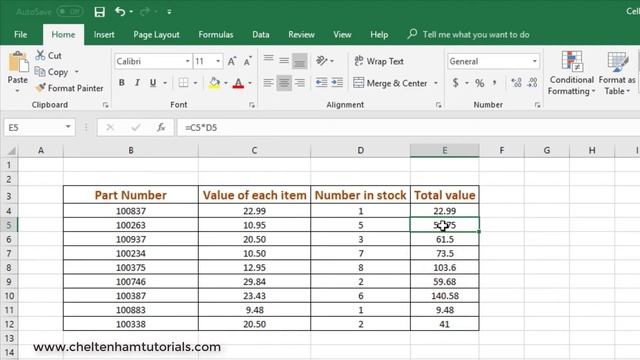
Task: Open text Orientation options
Action: [x=324, y=61]
